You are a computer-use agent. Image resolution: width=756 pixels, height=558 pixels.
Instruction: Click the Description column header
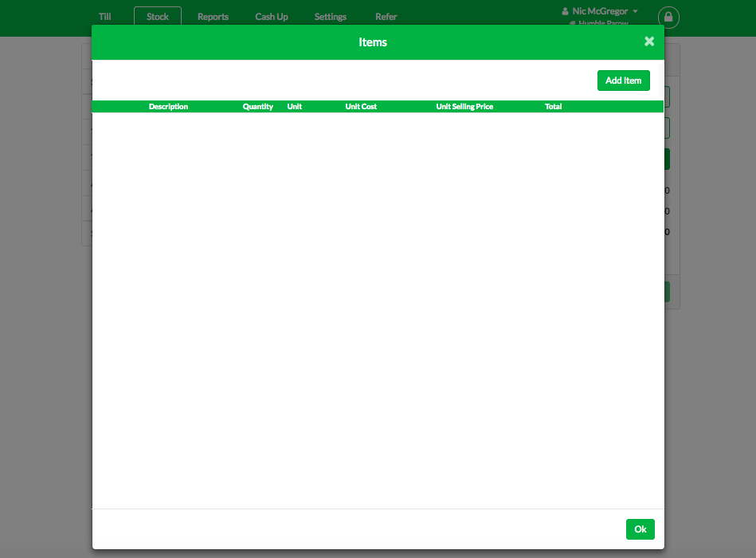pos(168,107)
